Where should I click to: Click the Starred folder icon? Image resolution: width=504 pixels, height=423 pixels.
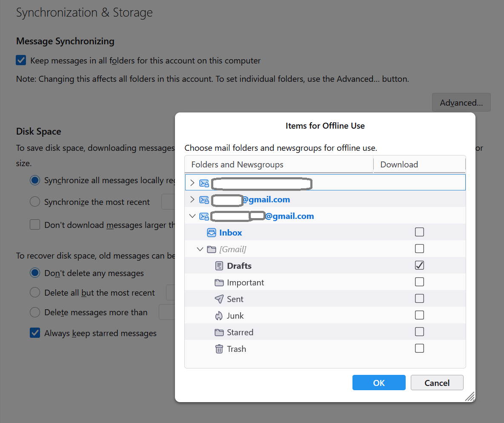pos(219,332)
